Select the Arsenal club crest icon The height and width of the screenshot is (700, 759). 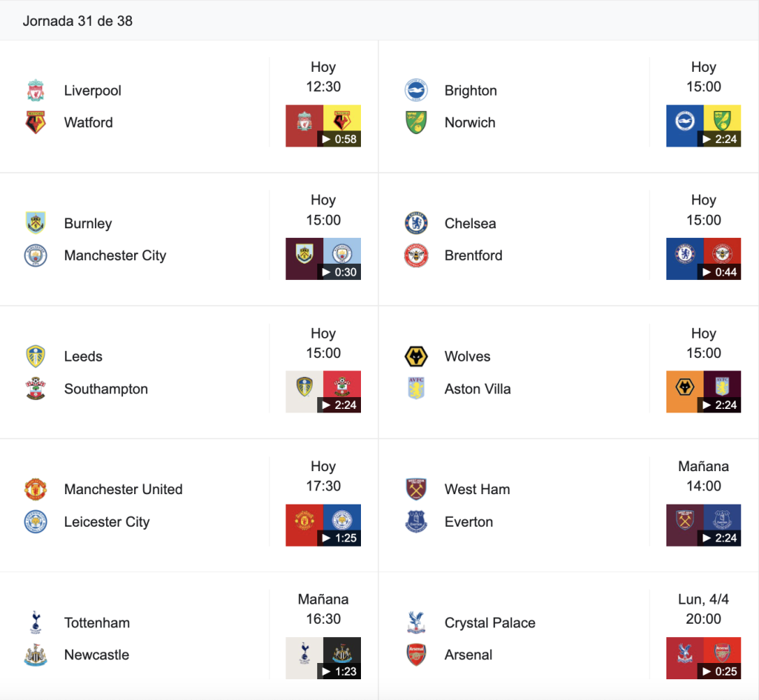[x=416, y=655]
